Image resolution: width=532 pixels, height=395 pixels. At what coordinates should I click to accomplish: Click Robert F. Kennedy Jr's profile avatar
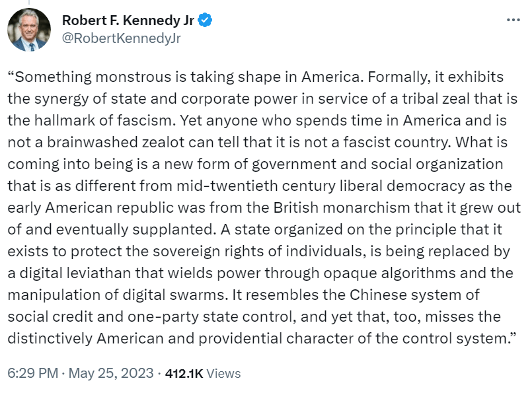[x=29, y=29]
